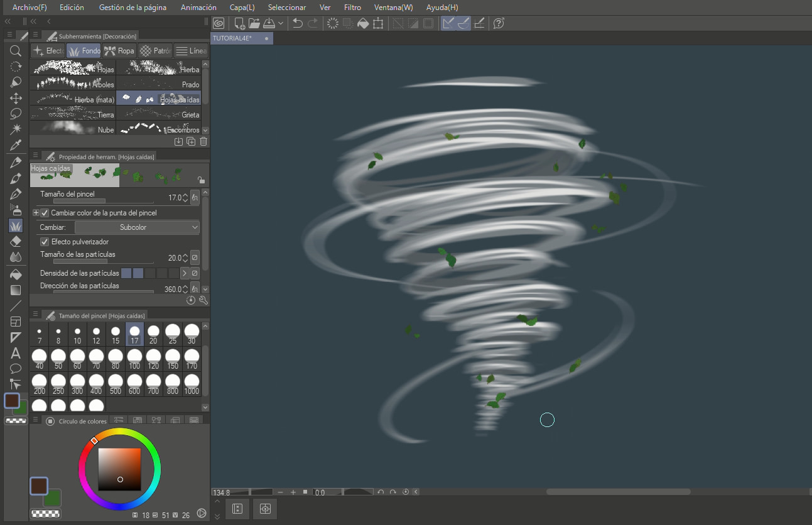Select the Eraser tool
The width and height of the screenshot is (812, 525).
coord(16,242)
